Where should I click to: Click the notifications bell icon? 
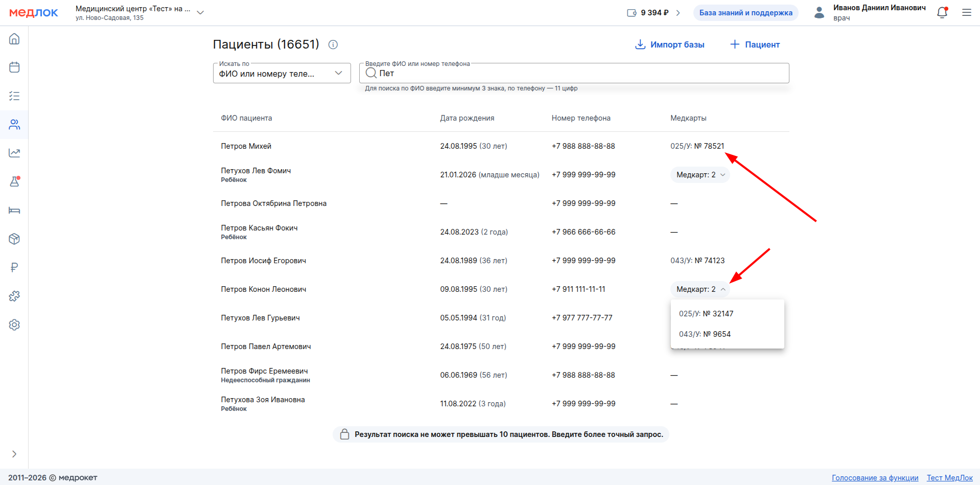click(942, 13)
